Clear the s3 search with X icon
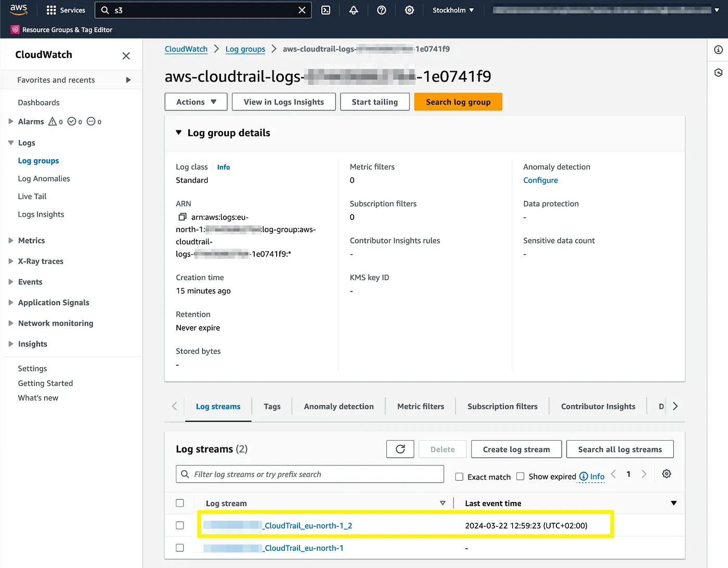Image resolution: width=728 pixels, height=568 pixels. pos(302,10)
